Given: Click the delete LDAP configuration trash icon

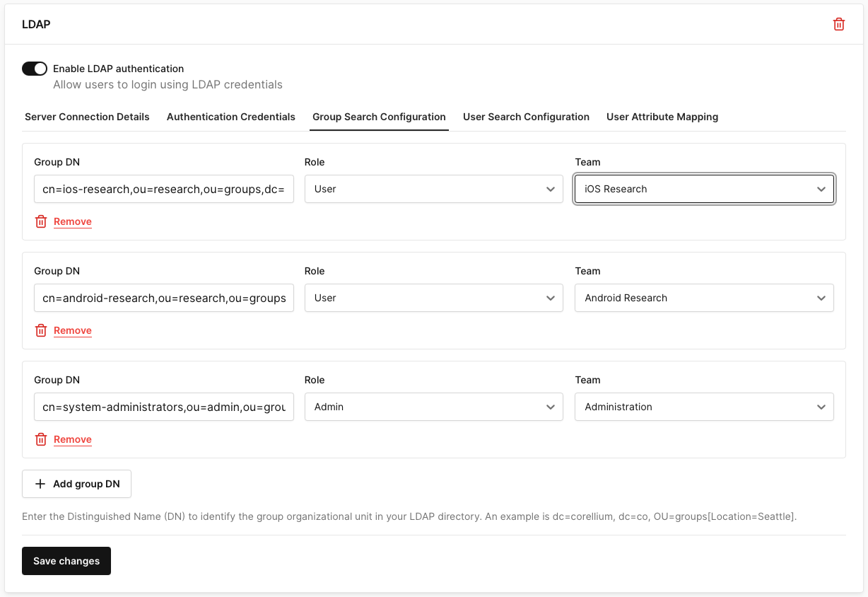Looking at the screenshot, I should 839,23.
